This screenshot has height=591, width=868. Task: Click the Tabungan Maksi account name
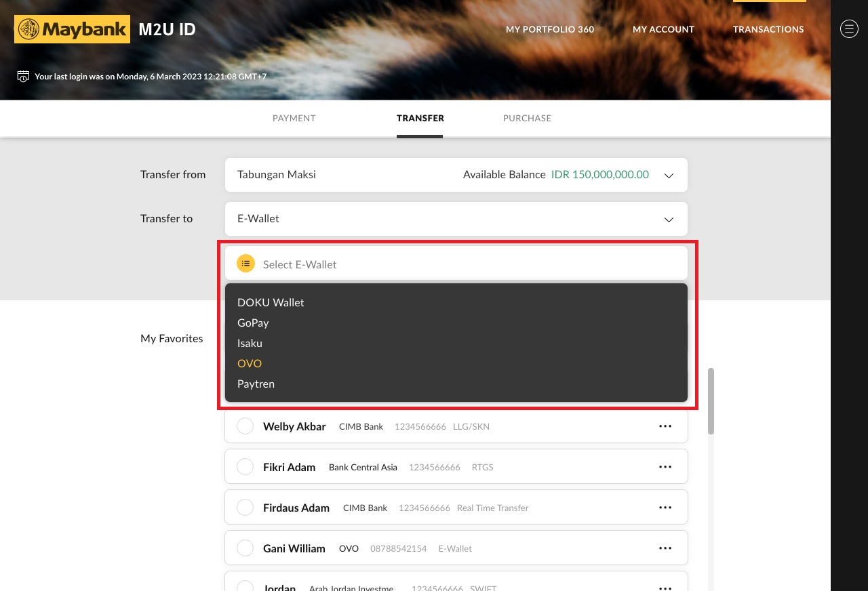277,175
